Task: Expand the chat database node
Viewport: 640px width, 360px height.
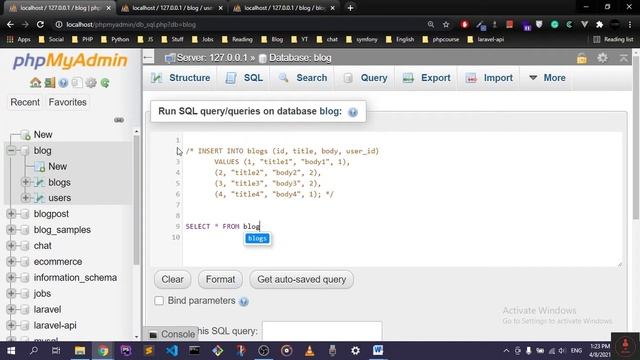Action: pyautogui.click(x=11, y=245)
